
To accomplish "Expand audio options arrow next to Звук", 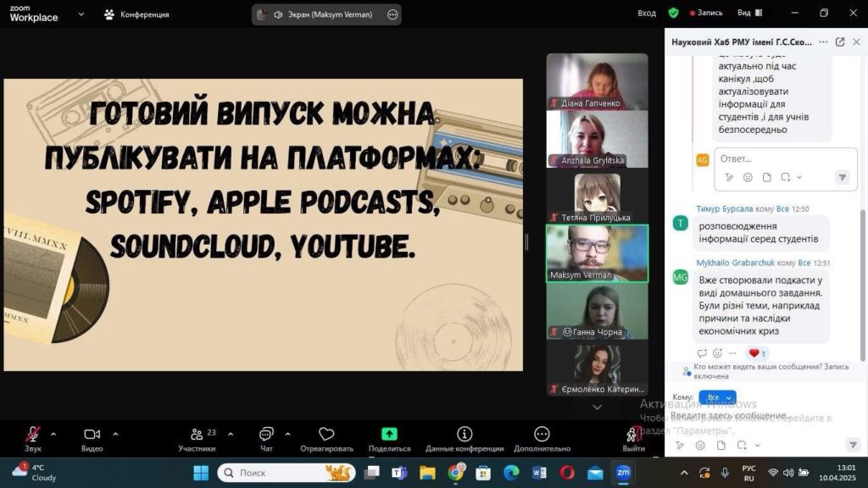I will [53, 434].
